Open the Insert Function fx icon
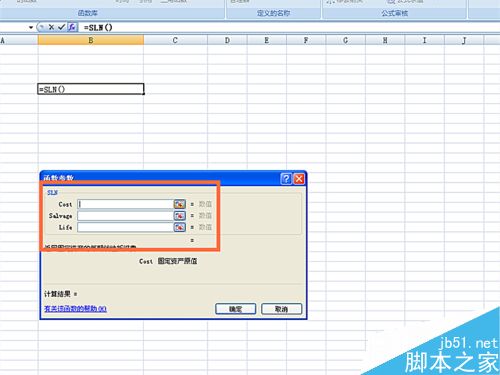Screen dimensions: 500x375 72,27
